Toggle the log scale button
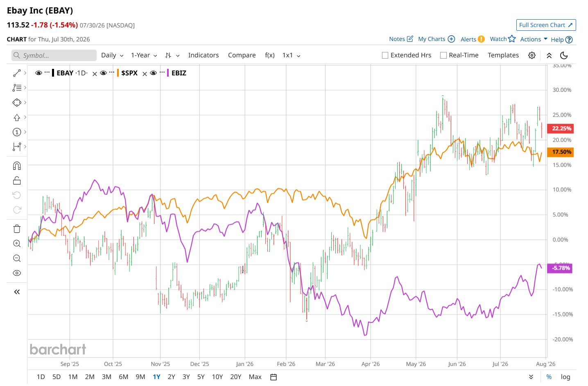Image resolution: width=588 pixels, height=386 pixels. (565, 377)
